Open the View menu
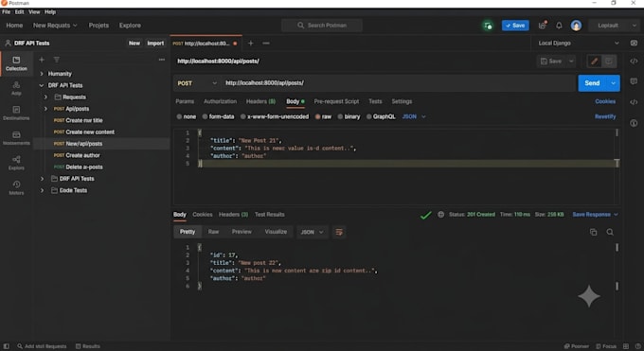 [x=34, y=12]
